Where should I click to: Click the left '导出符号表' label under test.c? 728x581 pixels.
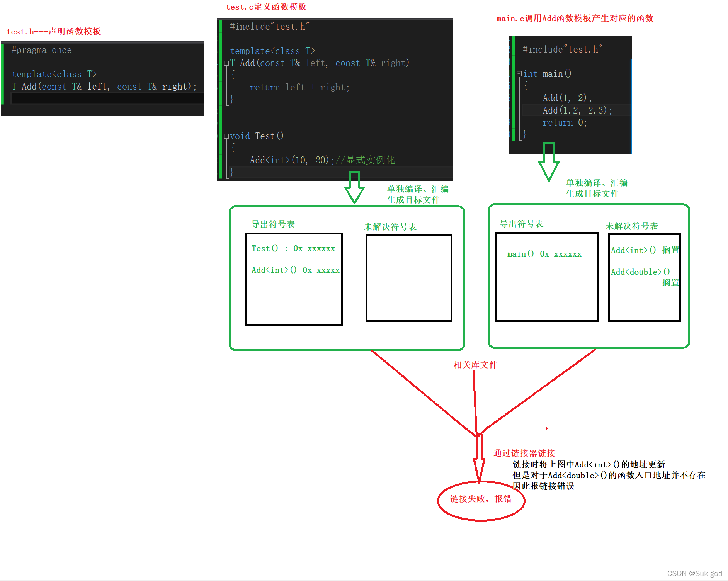point(273,224)
